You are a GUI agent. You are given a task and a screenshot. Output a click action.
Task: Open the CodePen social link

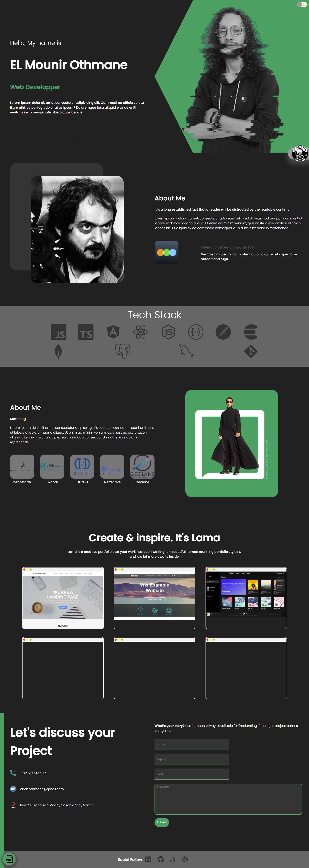pos(185,859)
